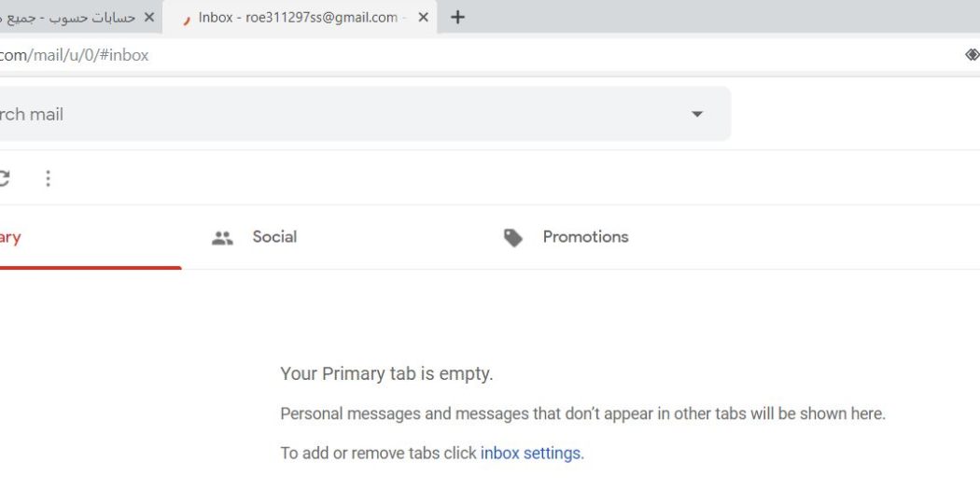Viewport: 980px width, 490px height.
Task: Refresh the inbox with the reload icon
Action: (3, 178)
